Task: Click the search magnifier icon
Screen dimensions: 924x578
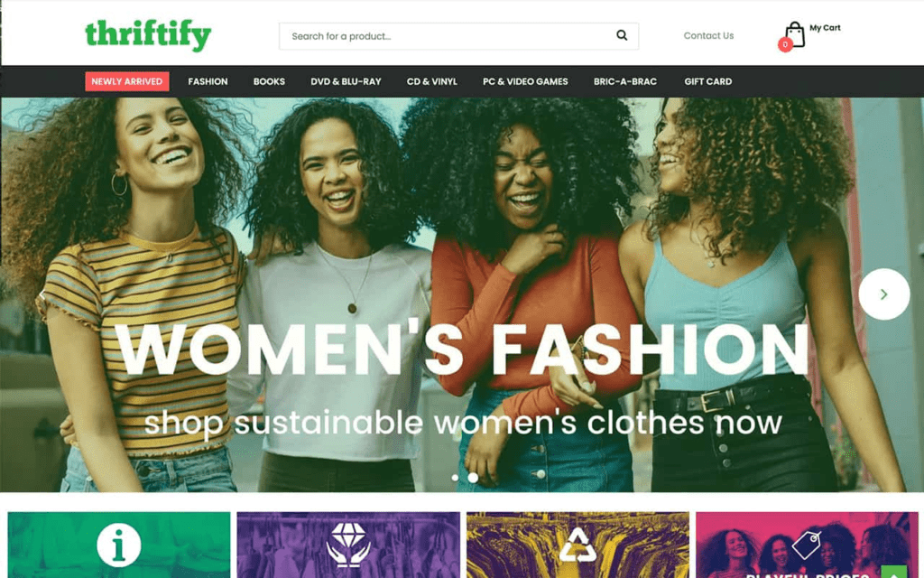Action: tap(622, 35)
